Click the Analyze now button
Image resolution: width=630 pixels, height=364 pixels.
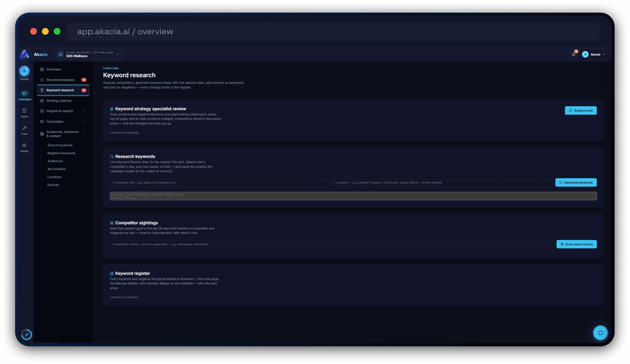[x=580, y=110]
